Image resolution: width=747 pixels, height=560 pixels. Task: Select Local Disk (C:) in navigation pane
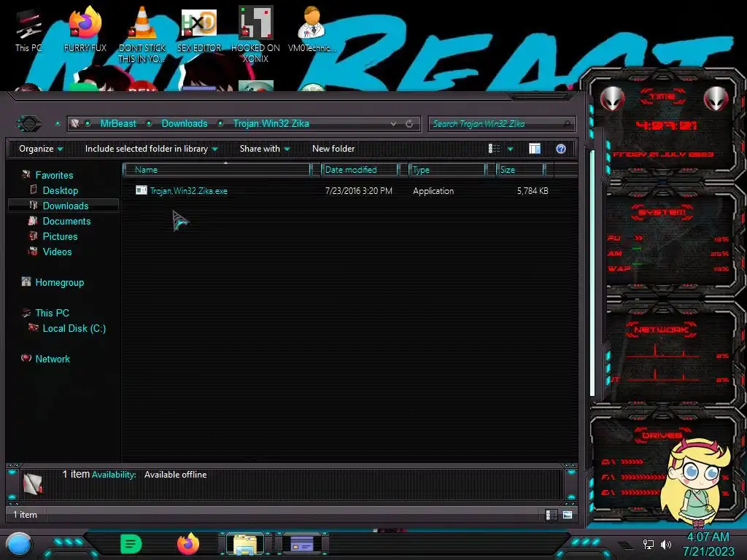74,328
